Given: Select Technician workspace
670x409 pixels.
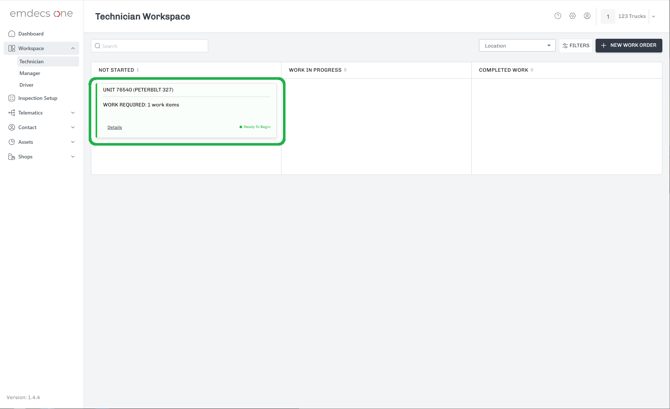Looking at the screenshot, I should [31, 62].
